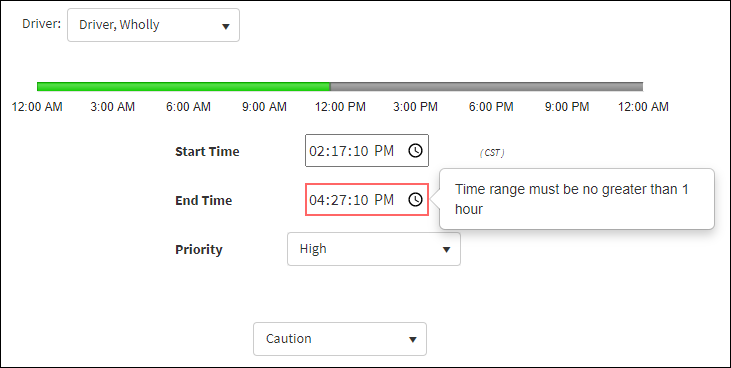
Task: Click the (CST) timezone text
Action: click(x=492, y=153)
